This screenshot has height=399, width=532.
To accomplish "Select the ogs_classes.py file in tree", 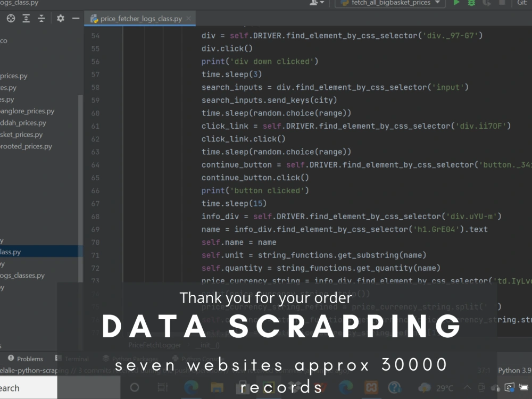I will click(22, 276).
